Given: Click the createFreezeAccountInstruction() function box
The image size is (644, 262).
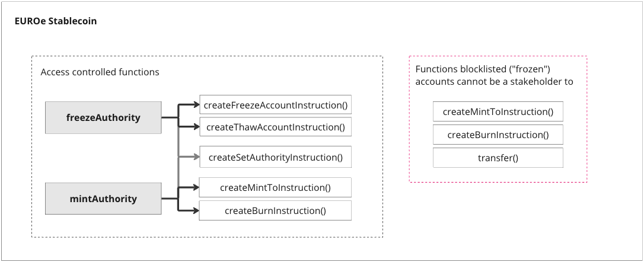Looking at the screenshot, I should 275,106.
